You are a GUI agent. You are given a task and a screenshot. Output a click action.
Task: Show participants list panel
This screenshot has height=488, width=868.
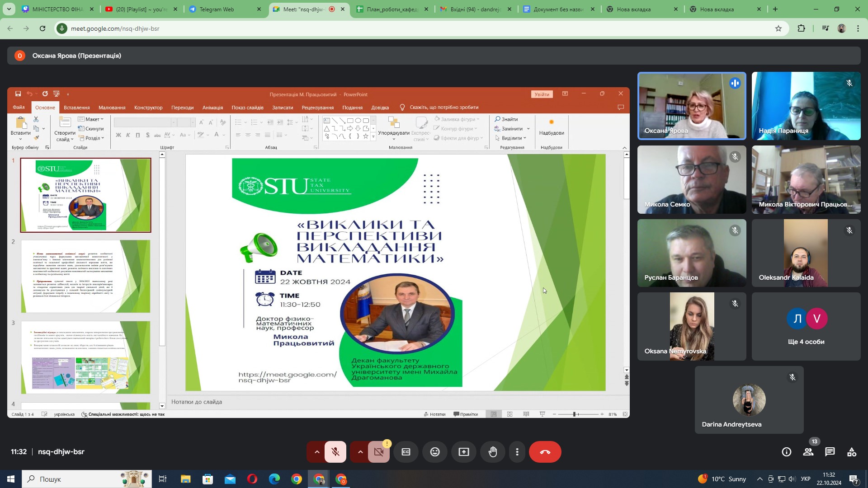[808, 452]
